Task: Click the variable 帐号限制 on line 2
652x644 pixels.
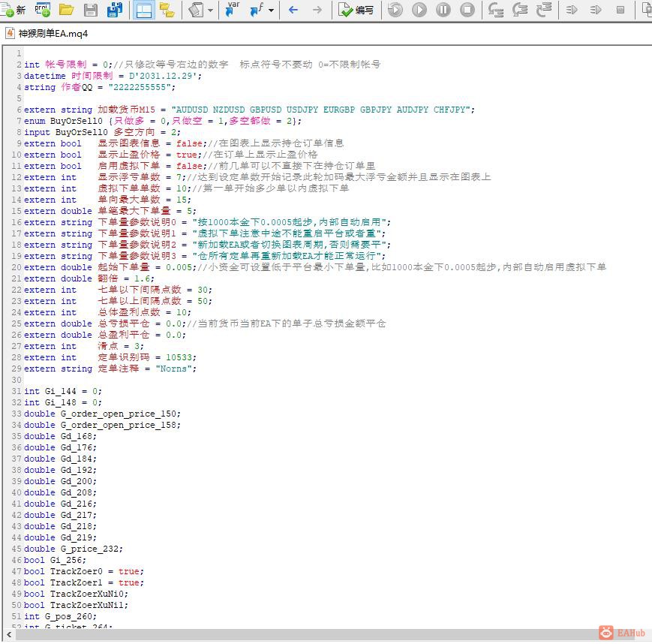Action: coord(66,65)
